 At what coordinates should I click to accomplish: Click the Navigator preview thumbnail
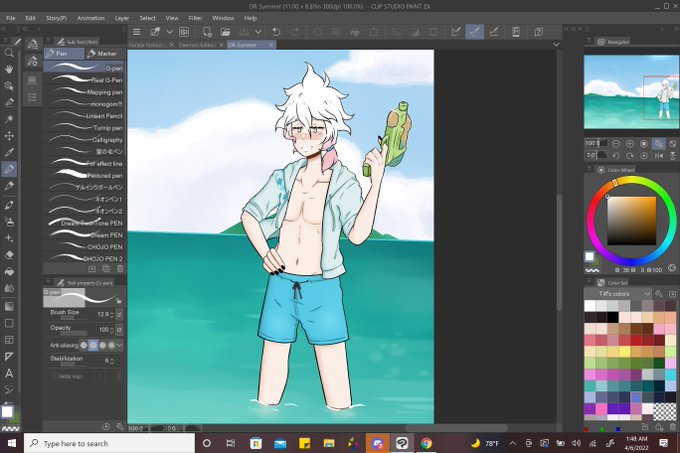click(631, 92)
